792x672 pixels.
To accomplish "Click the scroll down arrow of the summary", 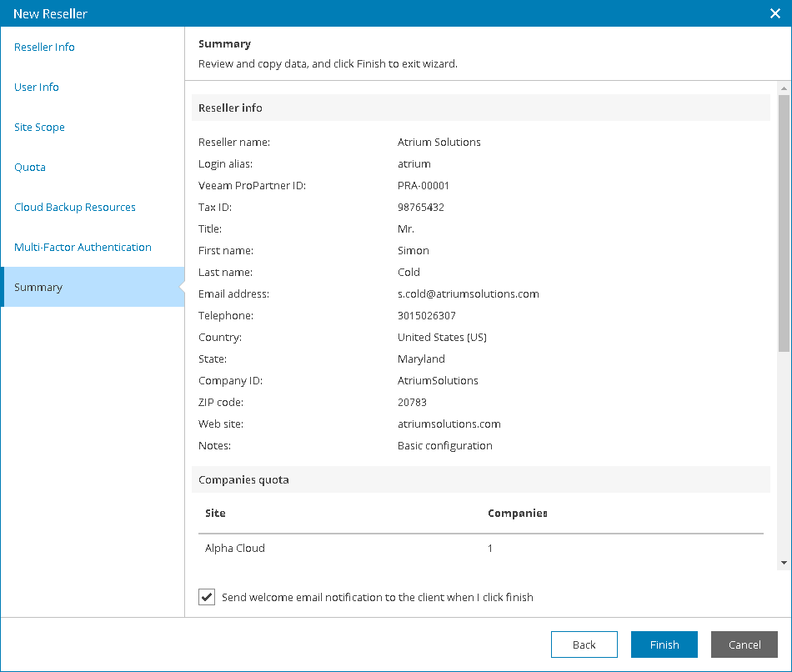I will point(784,563).
